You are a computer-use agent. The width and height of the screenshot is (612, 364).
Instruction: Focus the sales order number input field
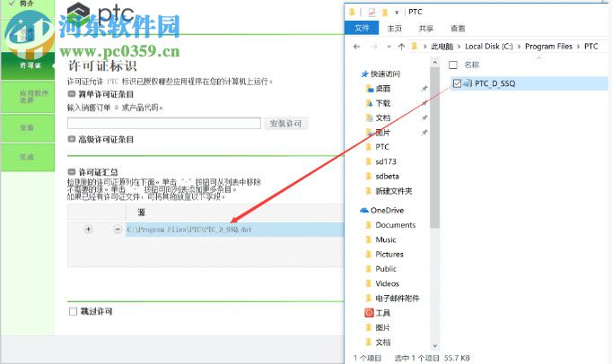pos(164,124)
